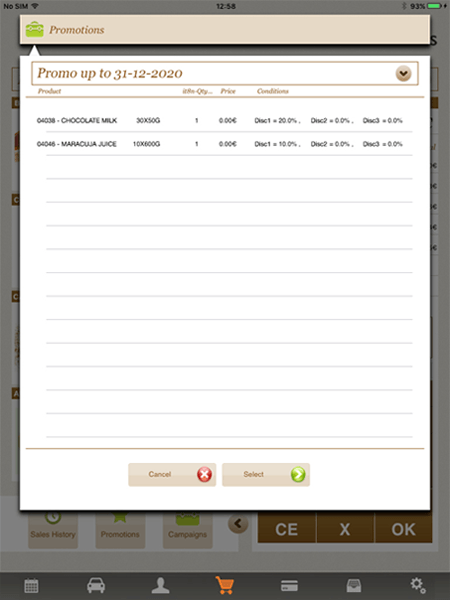Open the Campaigns tab
The height and width of the screenshot is (600, 450).
click(x=188, y=530)
